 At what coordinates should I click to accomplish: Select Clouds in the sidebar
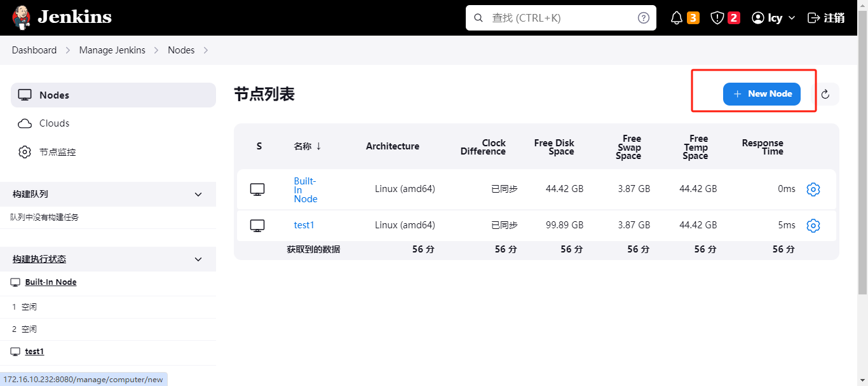pyautogui.click(x=54, y=123)
